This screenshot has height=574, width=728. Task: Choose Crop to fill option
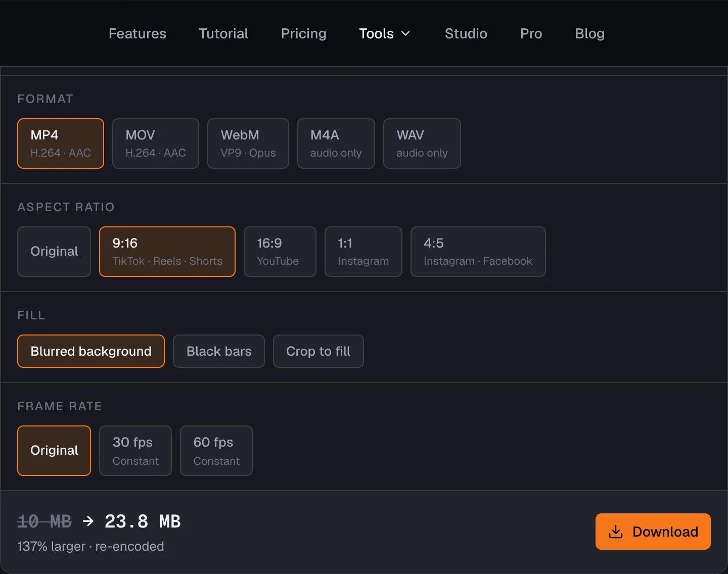[x=318, y=351]
